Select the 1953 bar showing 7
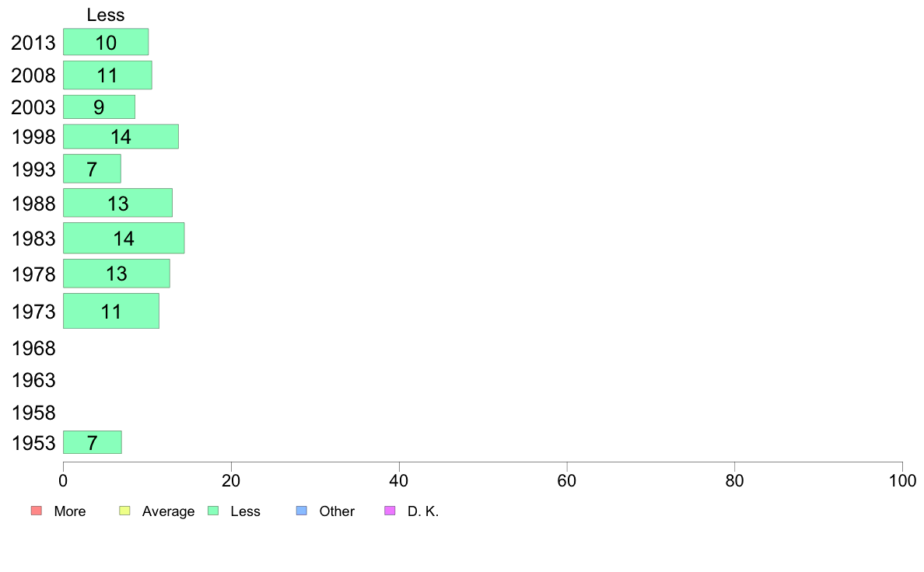The image size is (924, 572). click(x=93, y=442)
